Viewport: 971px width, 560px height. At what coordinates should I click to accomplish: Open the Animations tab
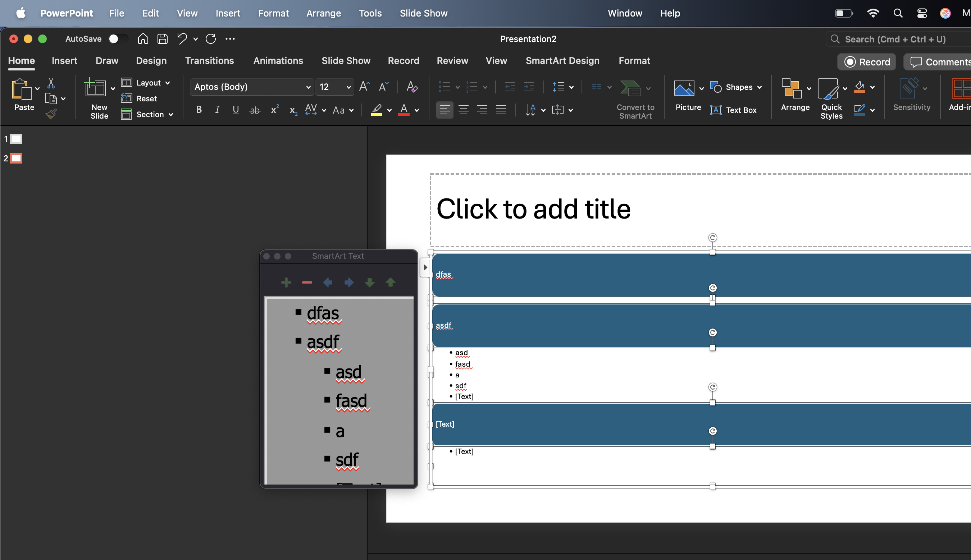[278, 61]
